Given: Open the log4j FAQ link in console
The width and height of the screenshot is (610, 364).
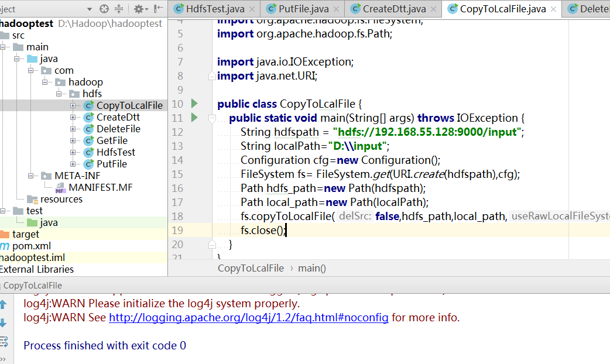Looking at the screenshot, I should coord(248,318).
